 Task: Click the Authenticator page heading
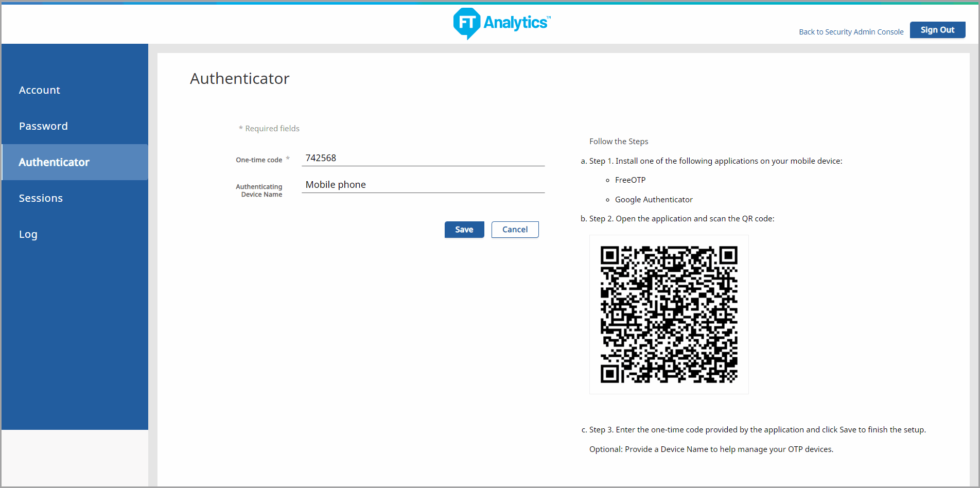pyautogui.click(x=239, y=79)
